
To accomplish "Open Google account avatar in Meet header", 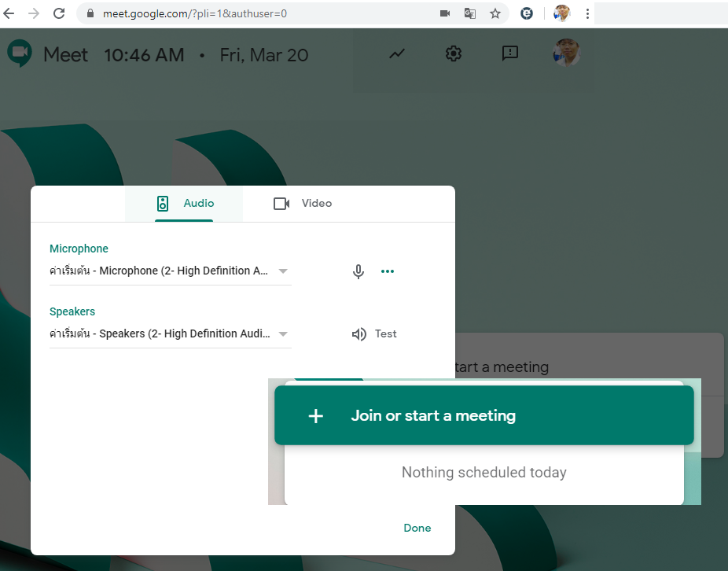I will (566, 53).
